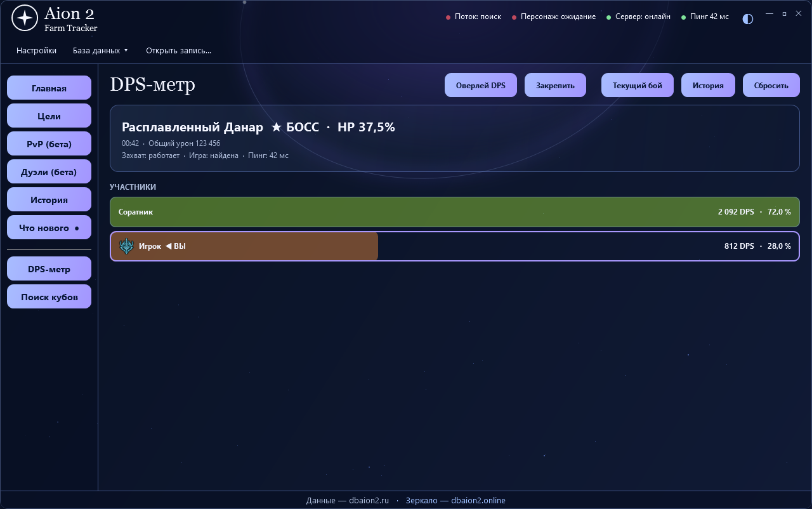Open the Открыть запись... menu item
812x509 pixels.
(x=178, y=51)
